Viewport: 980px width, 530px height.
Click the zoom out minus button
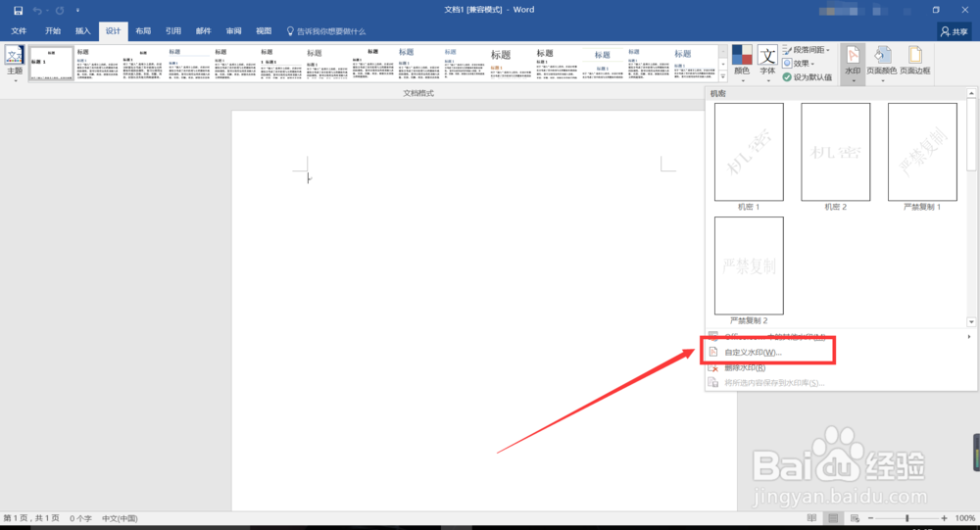click(870, 518)
